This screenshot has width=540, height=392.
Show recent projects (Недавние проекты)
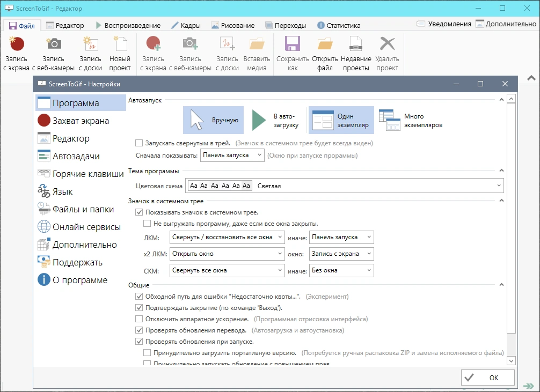point(356,53)
